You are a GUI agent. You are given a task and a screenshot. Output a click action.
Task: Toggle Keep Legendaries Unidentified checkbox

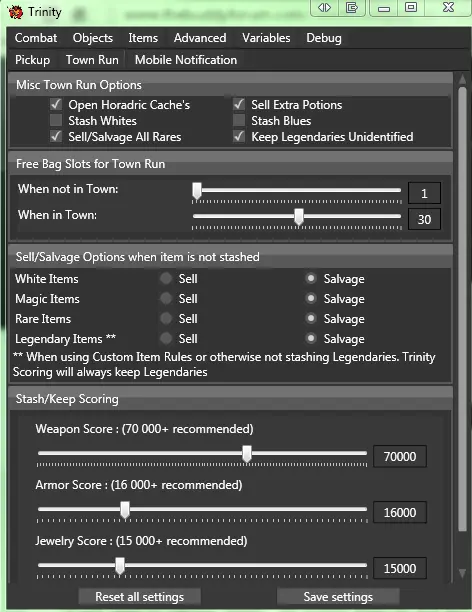coord(239,137)
